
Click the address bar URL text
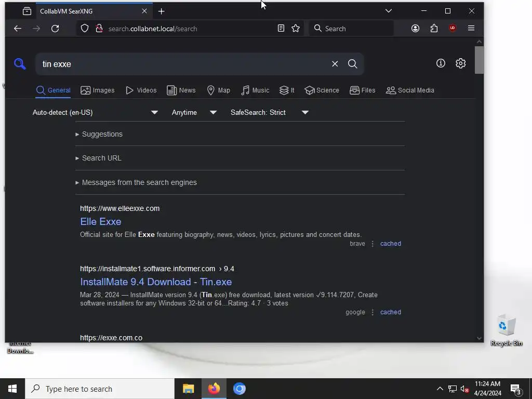pyautogui.click(x=153, y=29)
